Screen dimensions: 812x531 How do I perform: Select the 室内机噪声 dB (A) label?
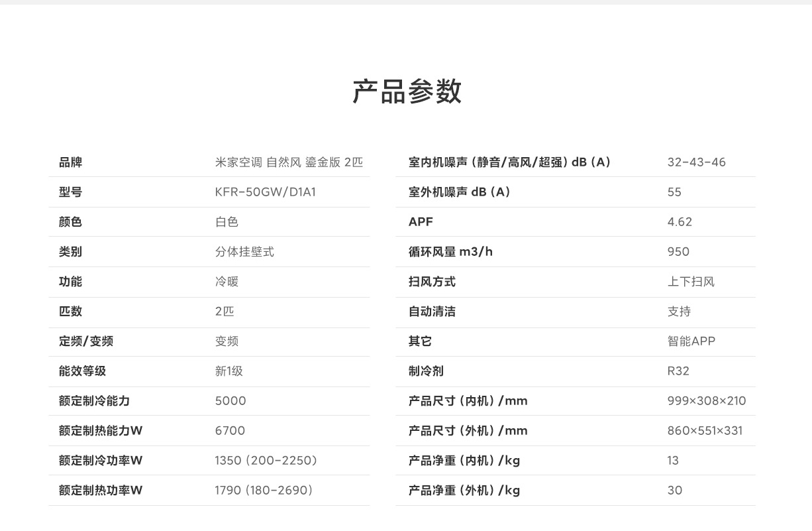coord(509,162)
